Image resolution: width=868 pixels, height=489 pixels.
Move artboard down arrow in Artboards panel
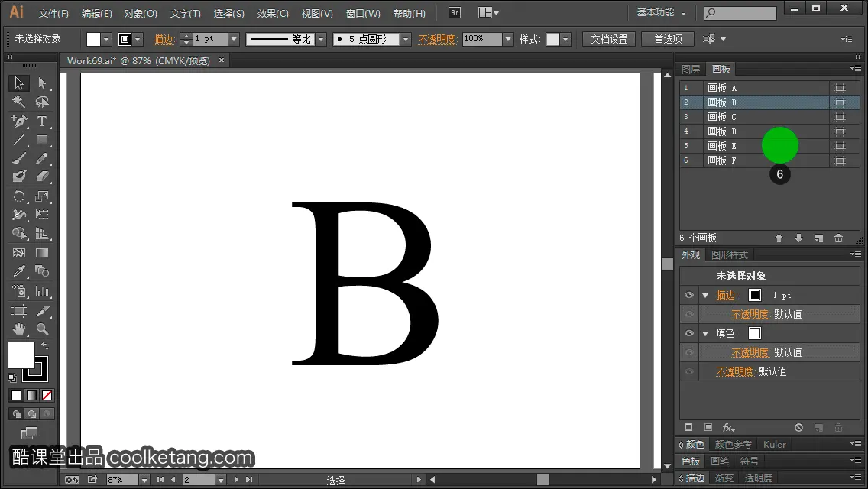click(798, 238)
